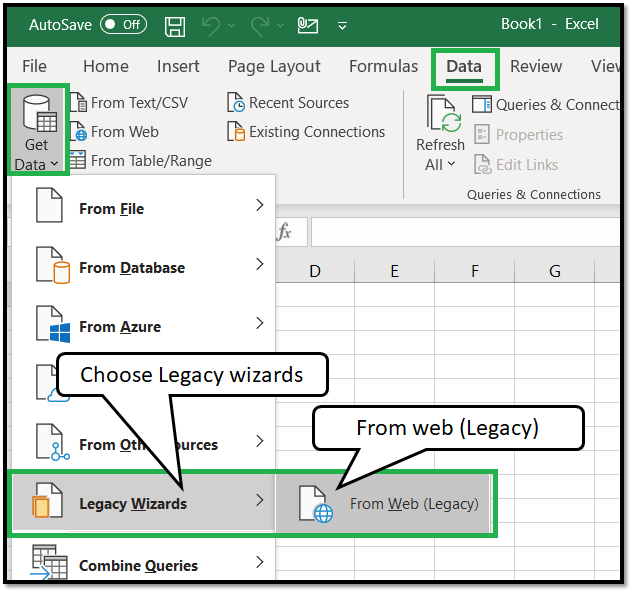This screenshot has height=593, width=633.
Task: Click From Text/CSV in the ribbon
Action: click(129, 103)
